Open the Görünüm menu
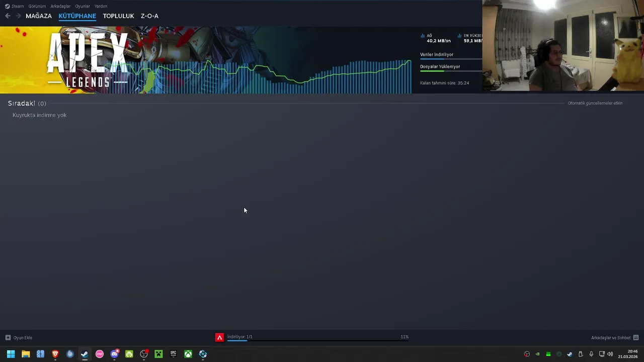Image resolution: width=644 pixels, height=362 pixels. (x=37, y=6)
